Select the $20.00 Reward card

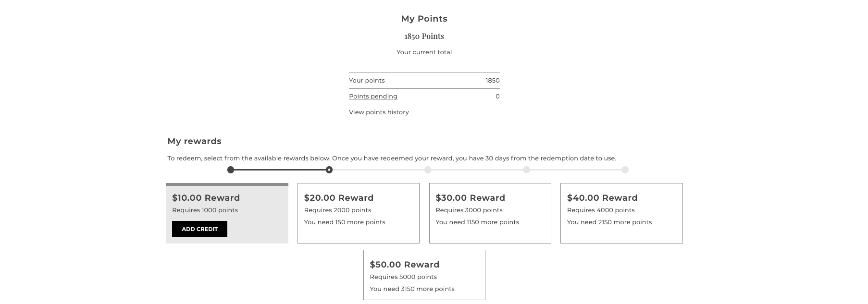click(x=358, y=213)
